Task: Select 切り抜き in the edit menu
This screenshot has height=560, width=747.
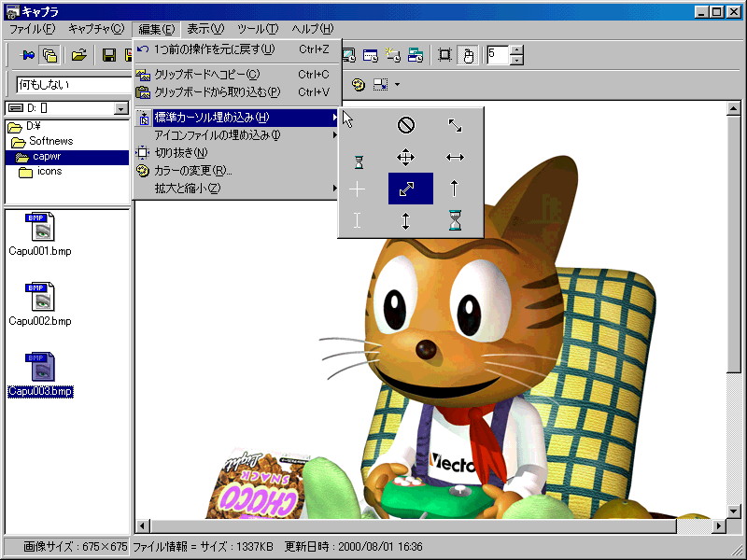Action: point(180,153)
